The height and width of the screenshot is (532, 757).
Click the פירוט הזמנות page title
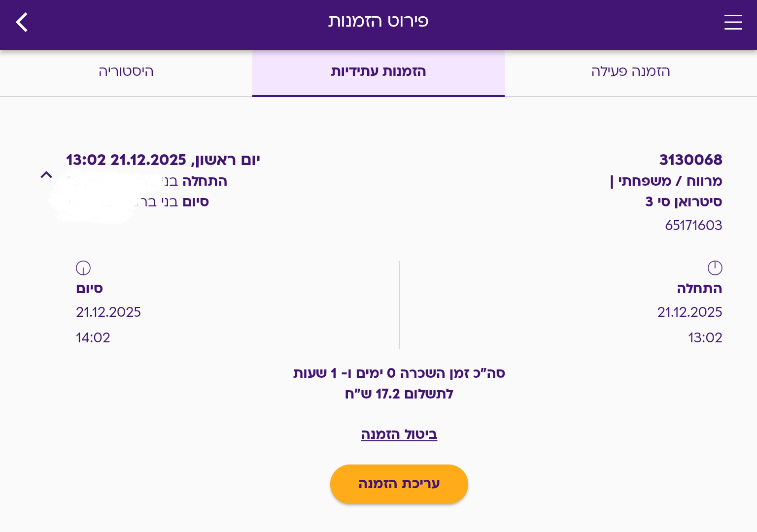(x=378, y=21)
